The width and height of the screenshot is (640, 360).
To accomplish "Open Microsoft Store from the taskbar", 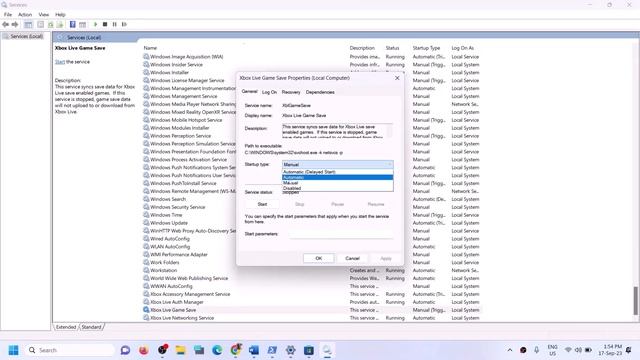I will pyautogui.click(x=309, y=350).
